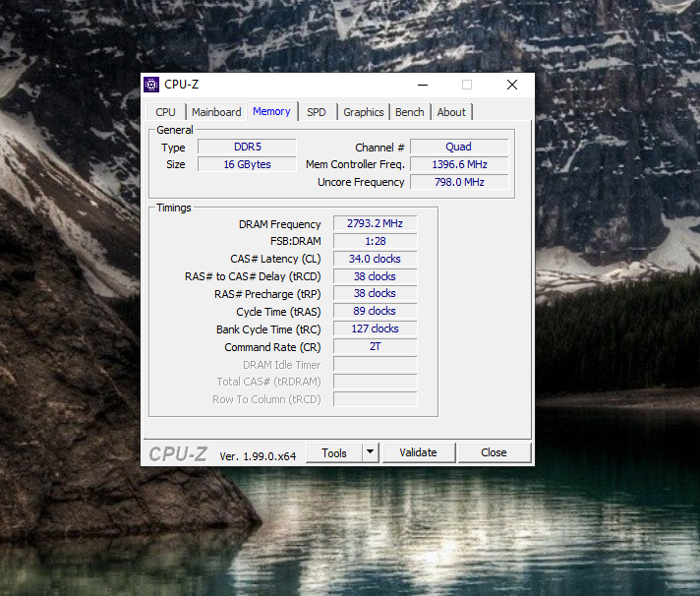
Task: Click the Command Rate (CR) label
Action: 272,347
